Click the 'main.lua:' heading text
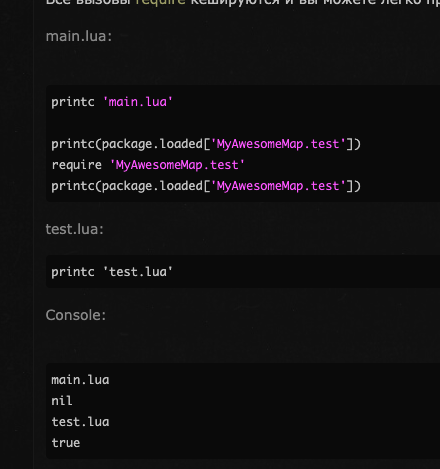 pos(79,36)
